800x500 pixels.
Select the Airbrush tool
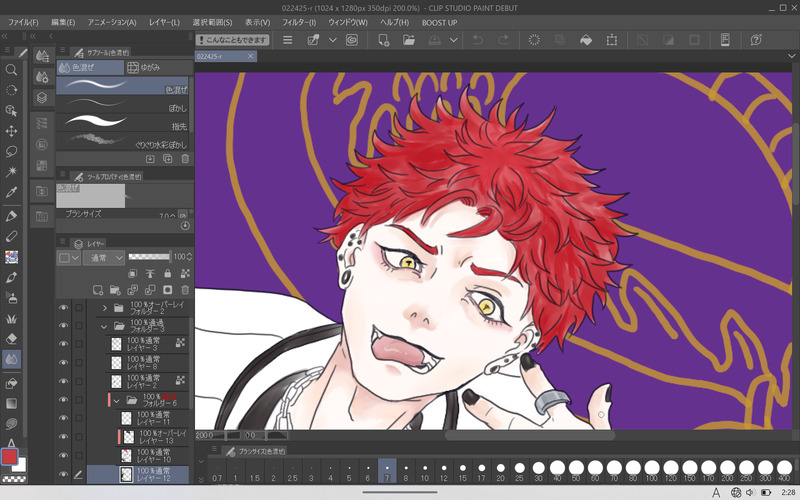coord(11,297)
